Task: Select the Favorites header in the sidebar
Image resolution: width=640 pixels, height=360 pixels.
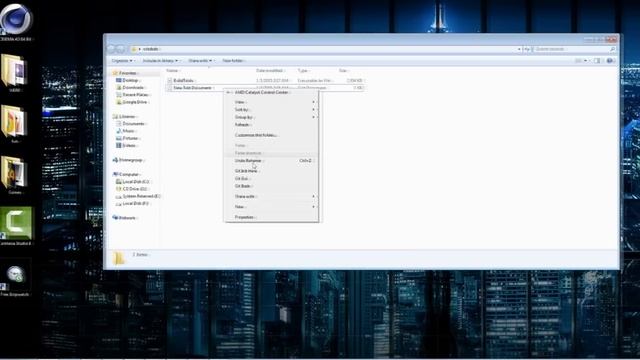Action: pyautogui.click(x=126, y=73)
